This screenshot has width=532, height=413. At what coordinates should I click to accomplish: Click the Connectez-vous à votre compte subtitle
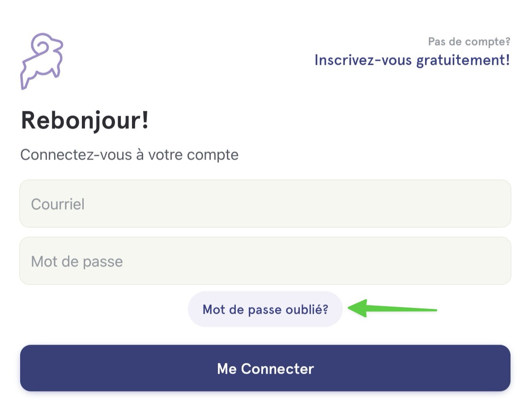(129, 155)
